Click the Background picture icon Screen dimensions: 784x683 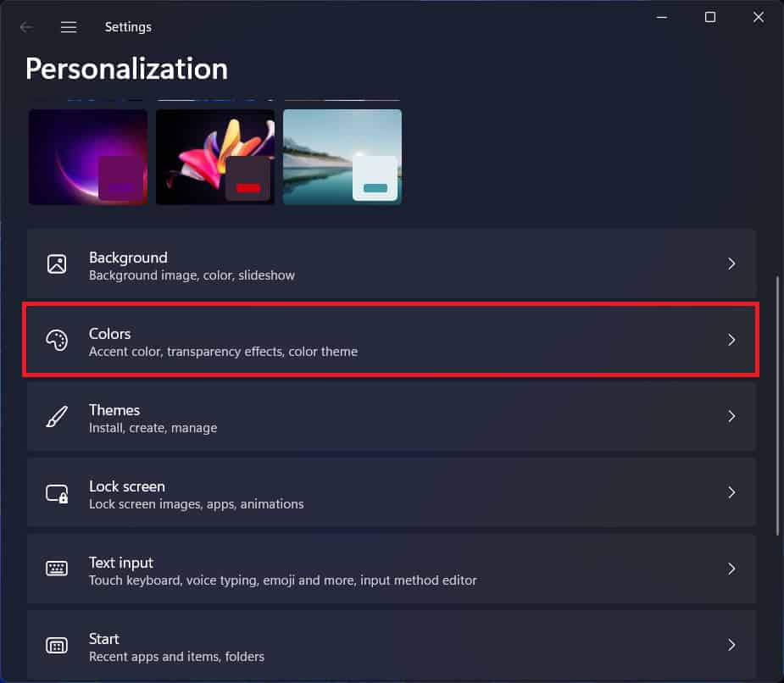(57, 264)
